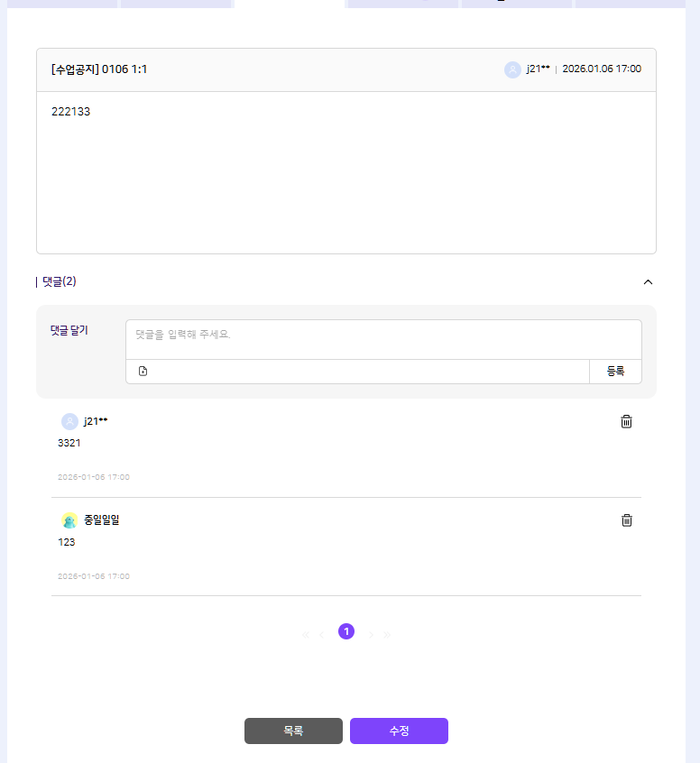Click the 중일일일 commenter avatar
700x763 pixels.
(x=69, y=520)
